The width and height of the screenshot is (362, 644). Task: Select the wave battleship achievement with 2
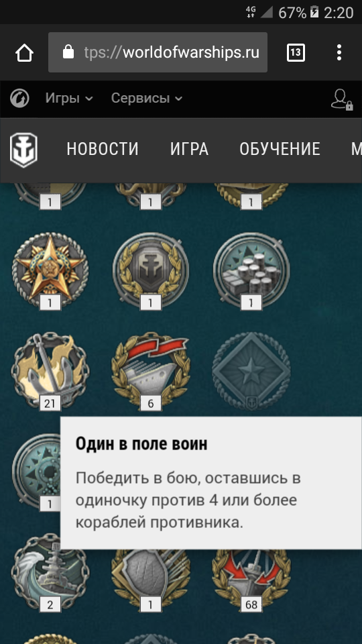tap(50, 572)
